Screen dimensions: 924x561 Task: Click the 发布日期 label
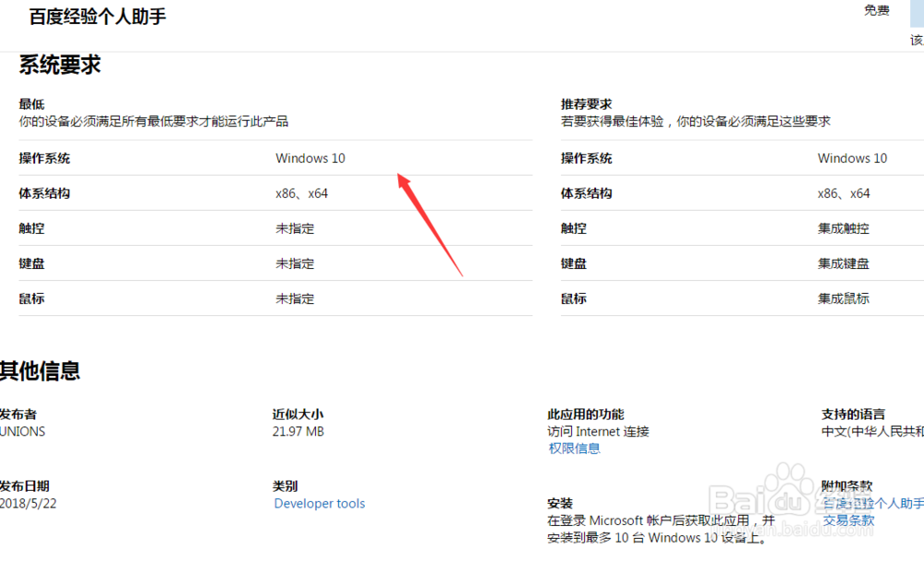24,486
